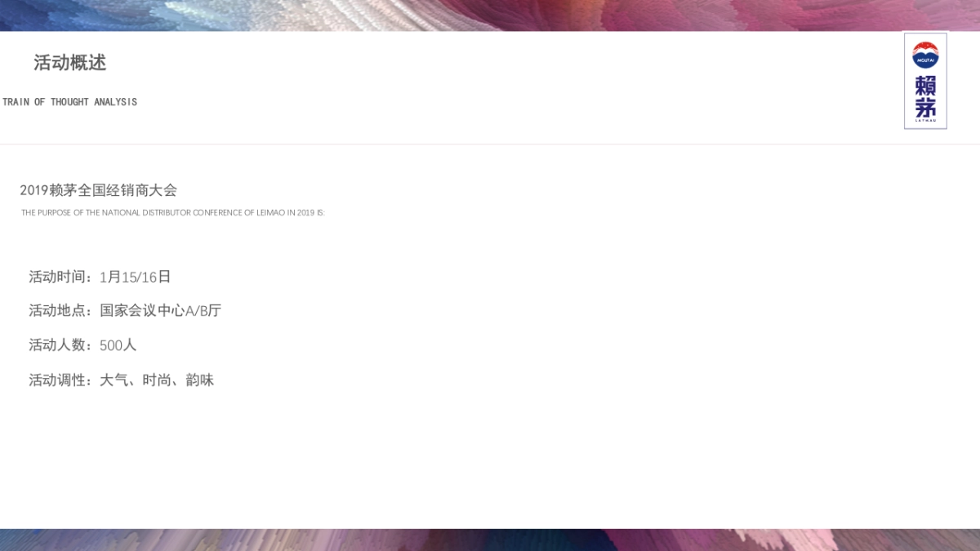Click the round Moutai emblem in logo

click(925, 55)
